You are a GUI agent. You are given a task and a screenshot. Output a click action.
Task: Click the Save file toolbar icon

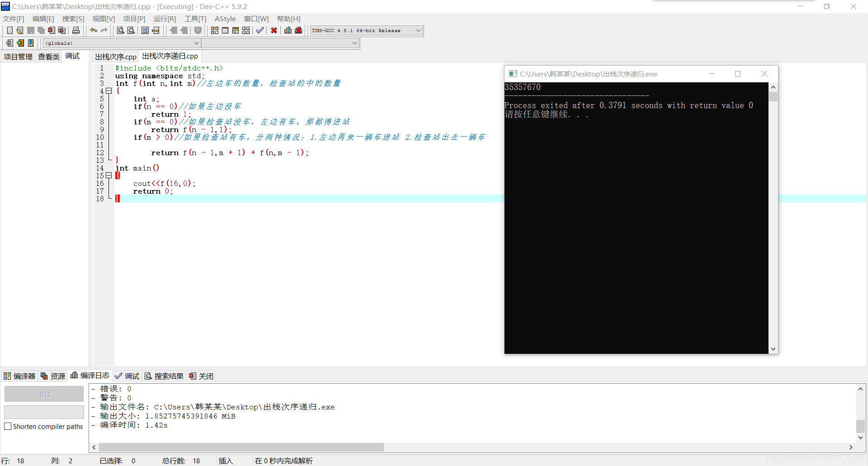coord(31,30)
